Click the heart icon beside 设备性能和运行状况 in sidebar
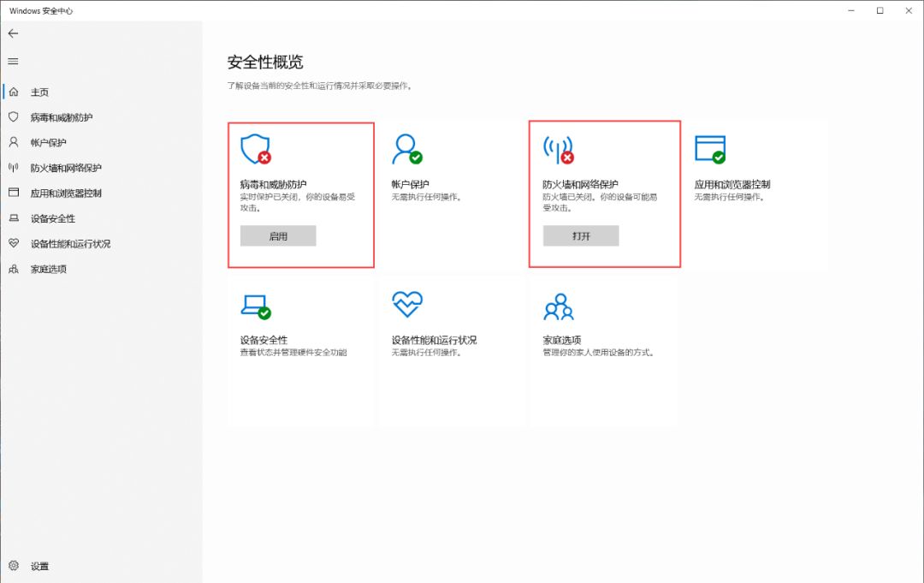The image size is (924, 583). pos(14,243)
